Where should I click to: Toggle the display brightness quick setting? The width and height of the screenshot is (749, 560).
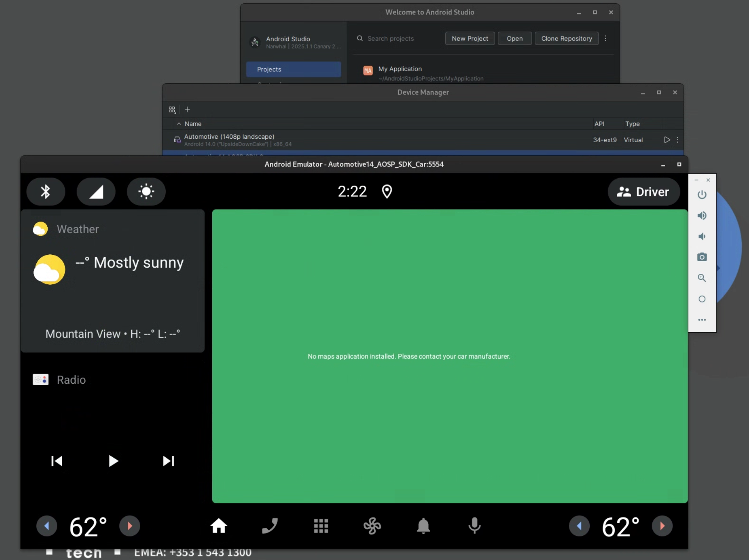(x=146, y=191)
